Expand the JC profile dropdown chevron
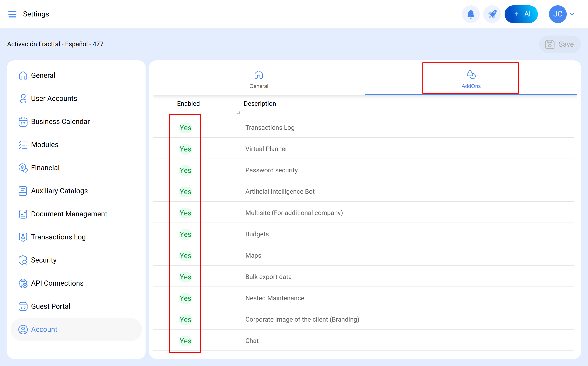The height and width of the screenshot is (366, 588). tap(572, 14)
